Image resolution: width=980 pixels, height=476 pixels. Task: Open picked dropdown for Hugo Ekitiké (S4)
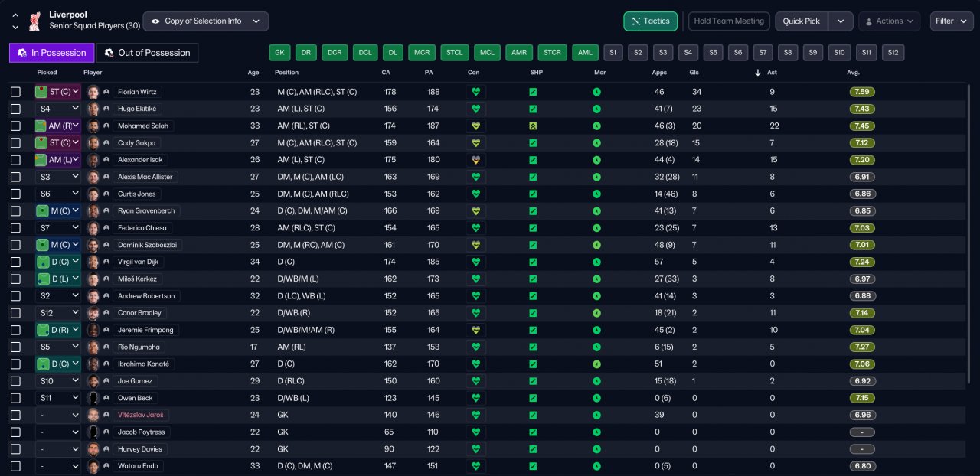[x=58, y=109]
